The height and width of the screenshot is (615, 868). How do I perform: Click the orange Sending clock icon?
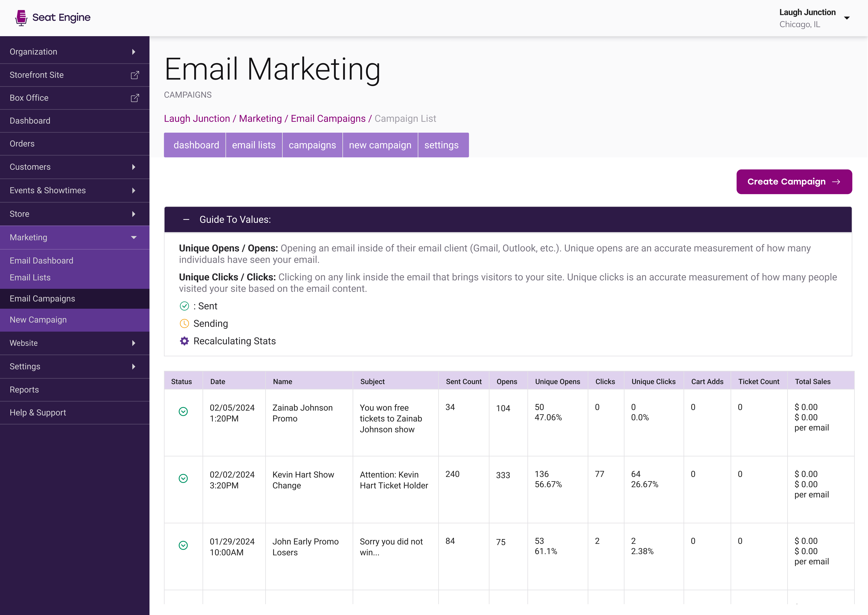click(184, 323)
